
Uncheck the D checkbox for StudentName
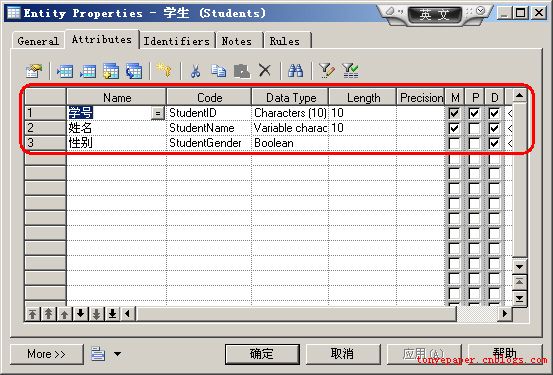pyautogui.click(x=494, y=128)
